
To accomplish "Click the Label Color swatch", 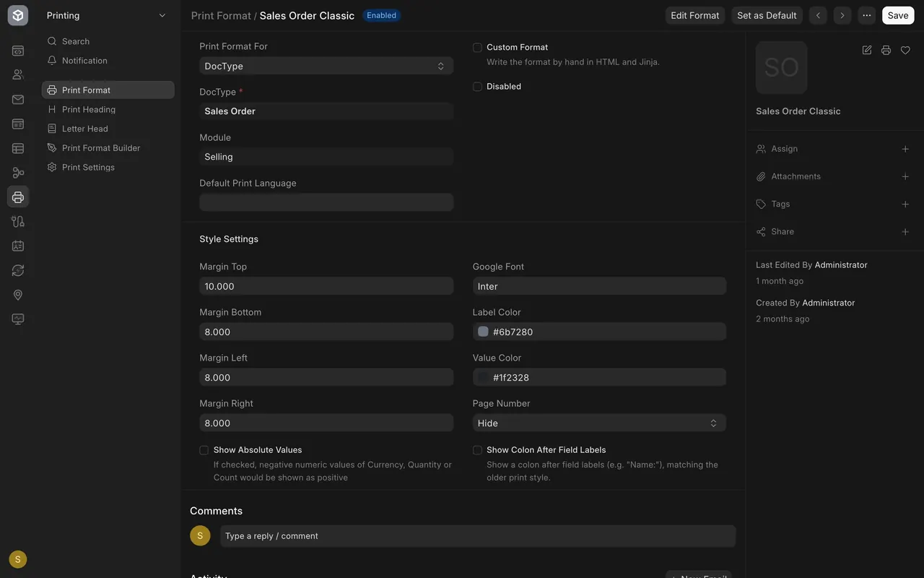I will click(x=483, y=332).
